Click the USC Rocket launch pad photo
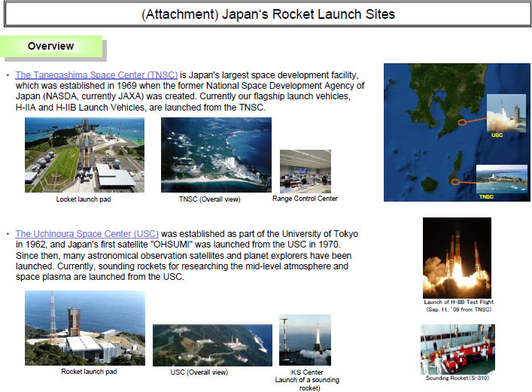Viewport: 532px width, 392px height. point(85,328)
